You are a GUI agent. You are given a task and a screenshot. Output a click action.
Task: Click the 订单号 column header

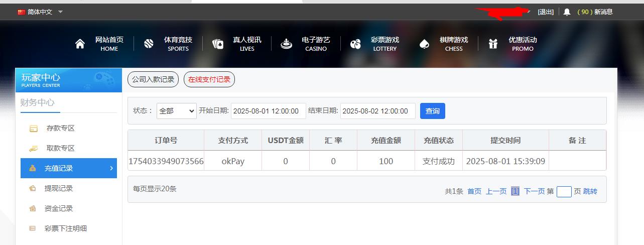(166, 140)
